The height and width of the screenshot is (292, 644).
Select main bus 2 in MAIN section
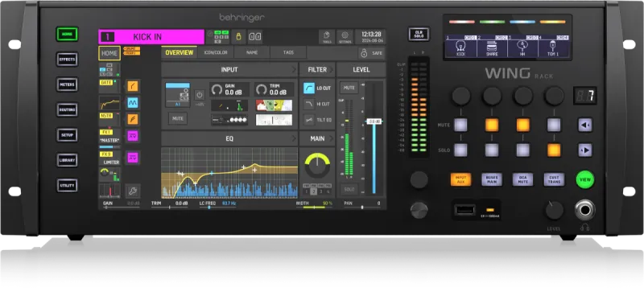coord(313,191)
